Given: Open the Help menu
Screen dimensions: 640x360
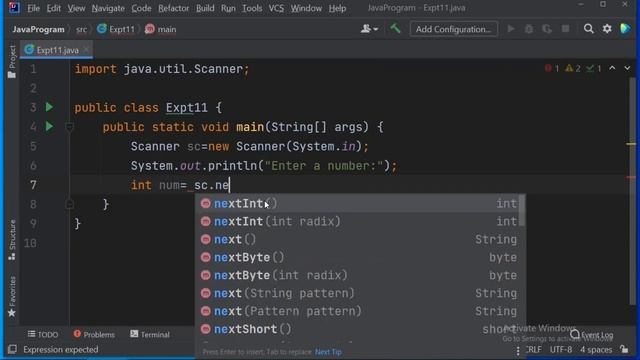Looking at the screenshot, I should click(x=337, y=8).
